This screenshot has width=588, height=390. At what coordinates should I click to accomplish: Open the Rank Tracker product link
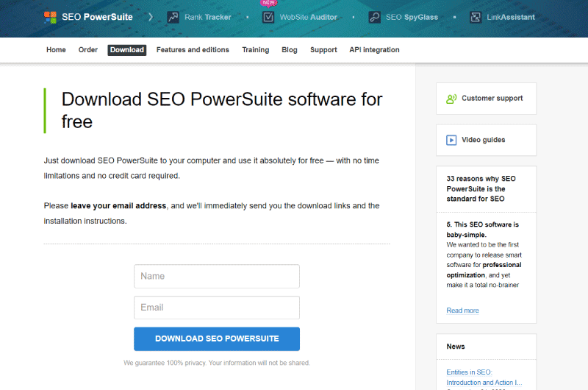208,17
